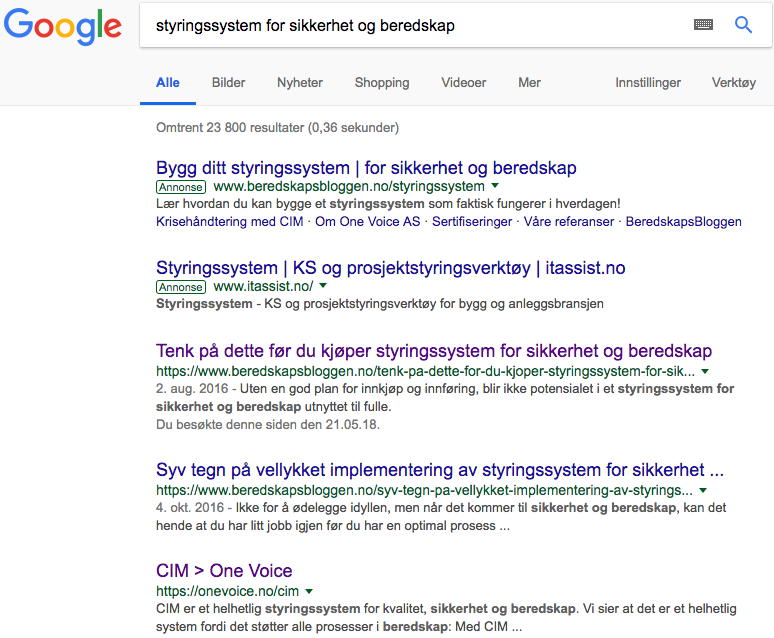The image size is (774, 638).
Task: Expand dropdown next to onevoice.no/cim URL
Action: 309,591
